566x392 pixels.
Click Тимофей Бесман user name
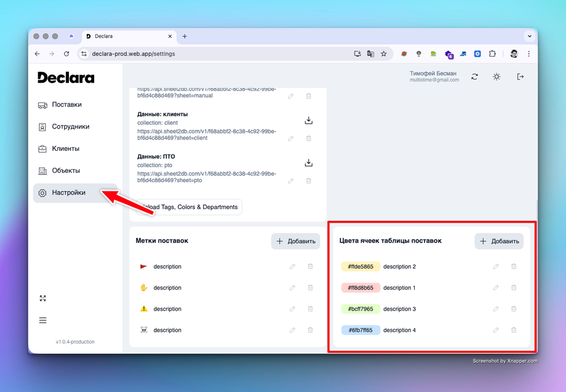click(x=432, y=73)
